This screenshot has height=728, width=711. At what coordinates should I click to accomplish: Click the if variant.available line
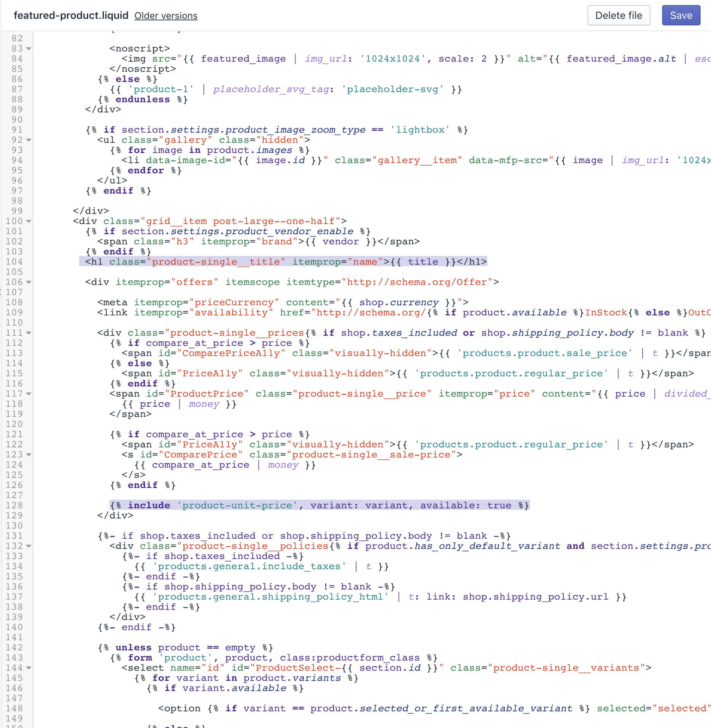tap(225, 688)
